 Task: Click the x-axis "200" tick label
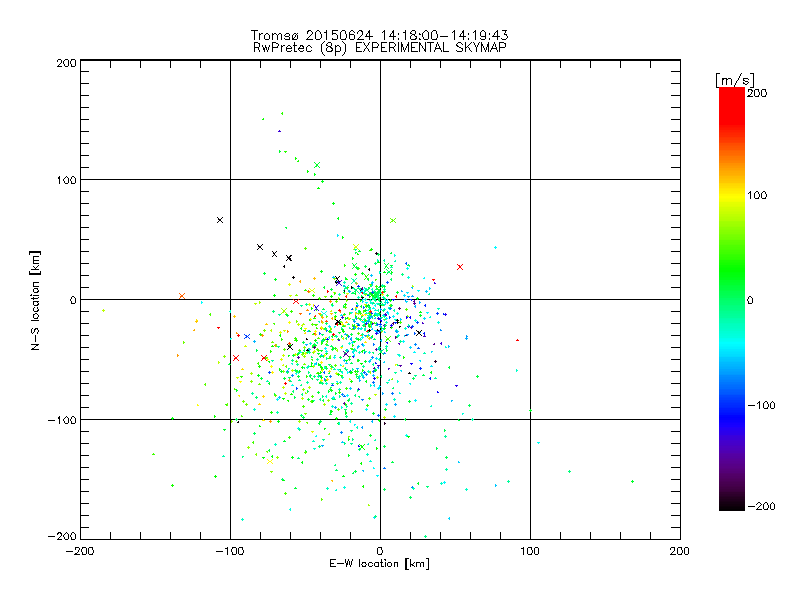pos(680,551)
